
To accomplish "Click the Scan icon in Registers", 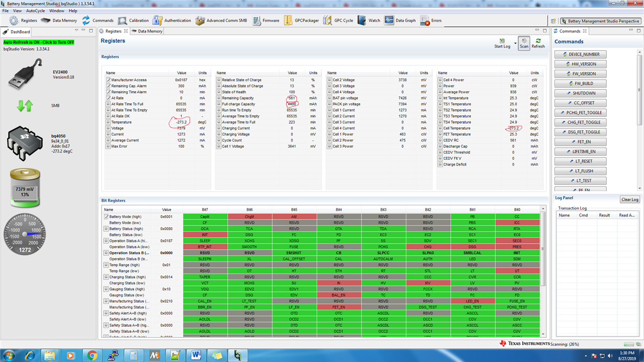I will [x=524, y=43].
